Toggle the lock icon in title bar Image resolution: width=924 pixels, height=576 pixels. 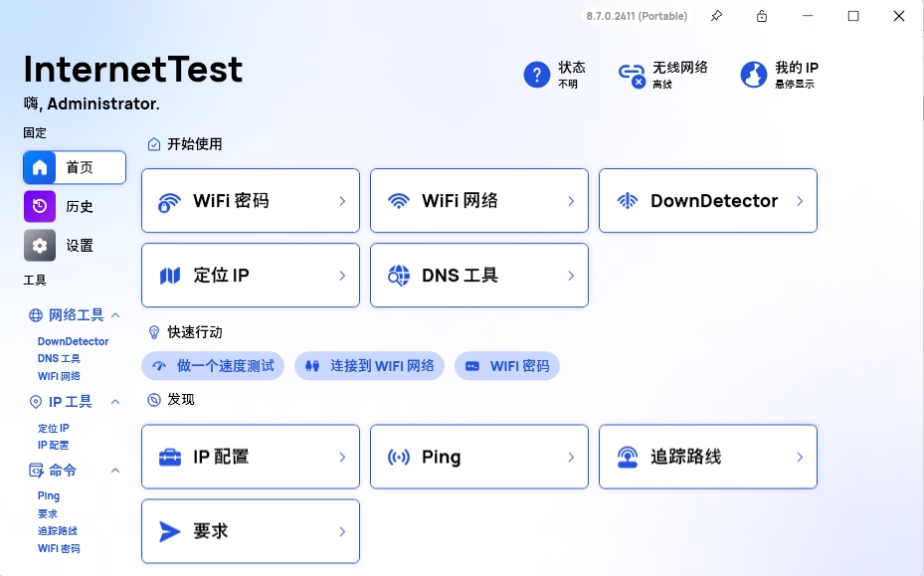762,16
